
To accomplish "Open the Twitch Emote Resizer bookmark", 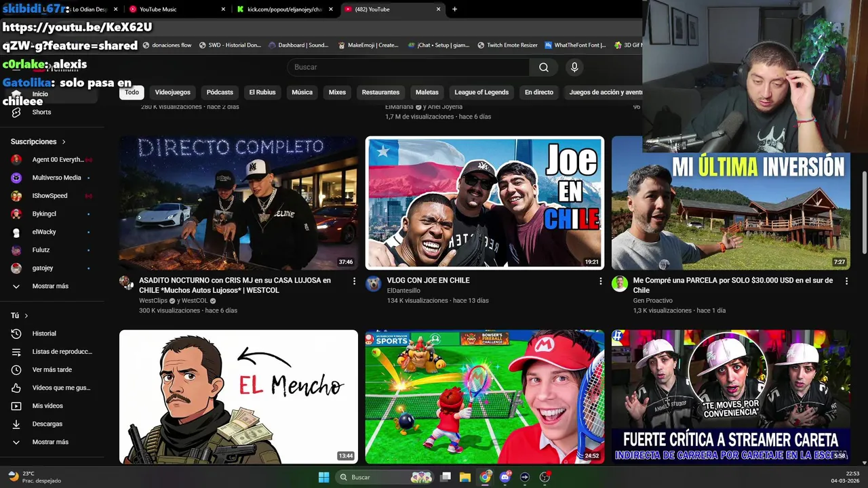I will (507, 45).
